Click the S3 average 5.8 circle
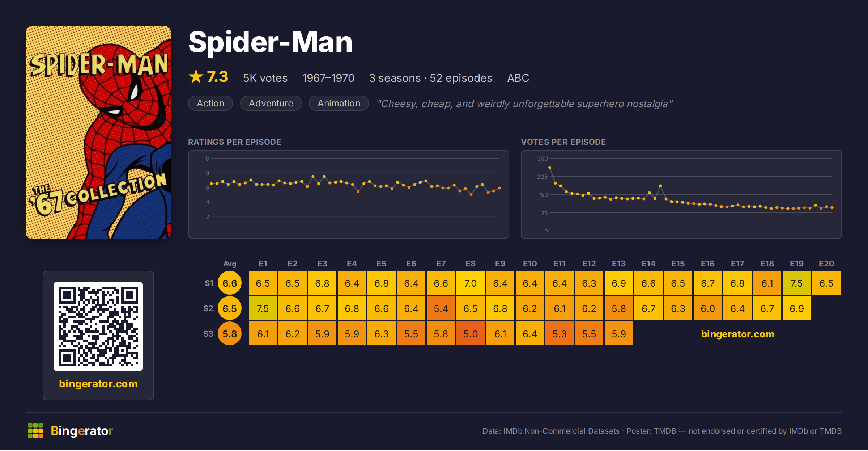Viewport: 868px width, 451px height. pos(230,334)
